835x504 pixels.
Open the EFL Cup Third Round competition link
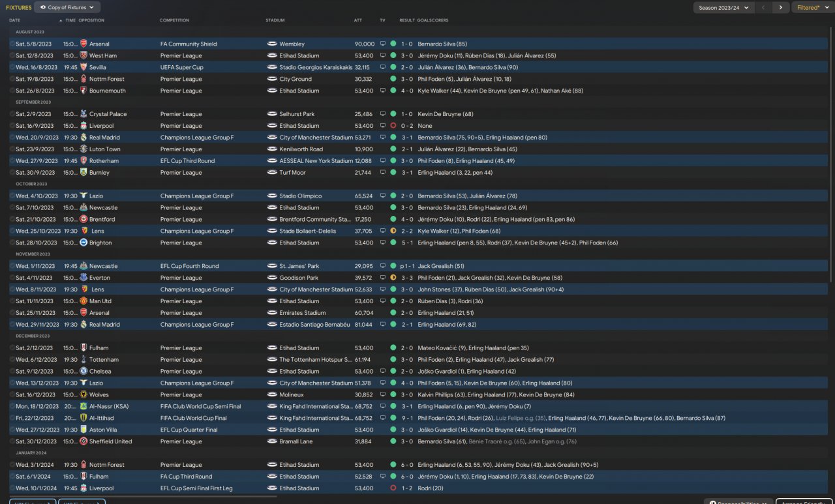pyautogui.click(x=187, y=161)
